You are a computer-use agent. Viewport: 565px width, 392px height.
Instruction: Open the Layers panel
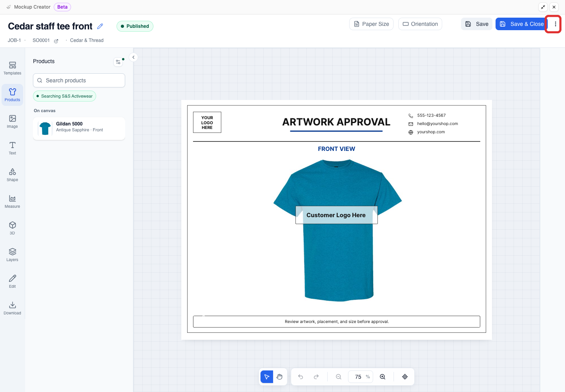coord(13,255)
